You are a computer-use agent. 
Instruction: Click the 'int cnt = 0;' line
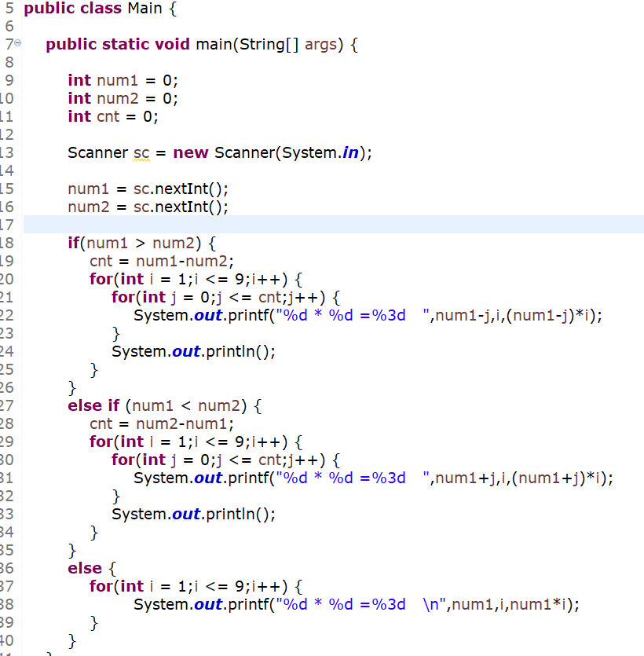(x=113, y=116)
